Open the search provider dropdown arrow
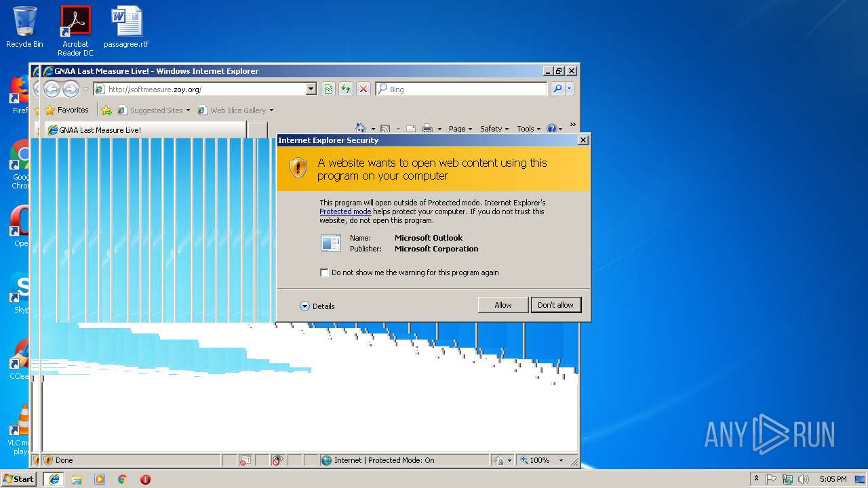 point(570,89)
